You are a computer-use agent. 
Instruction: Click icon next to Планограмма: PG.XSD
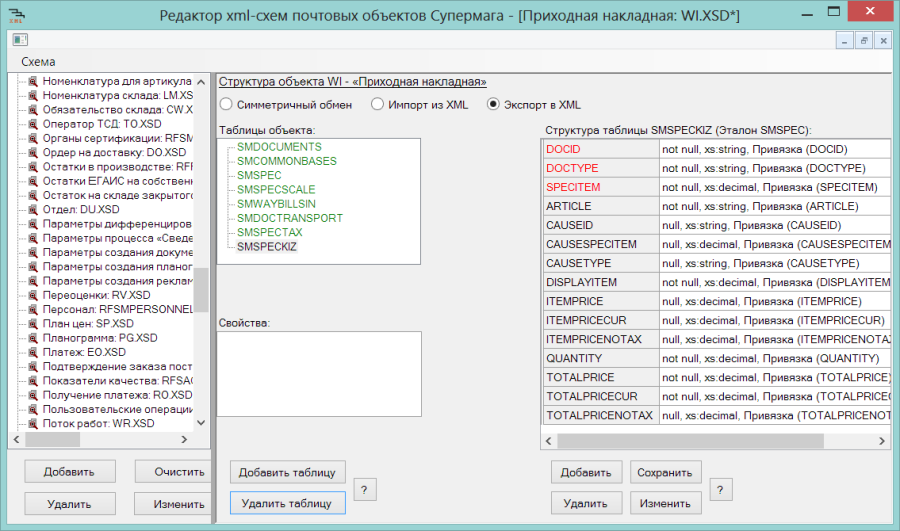coord(33,338)
